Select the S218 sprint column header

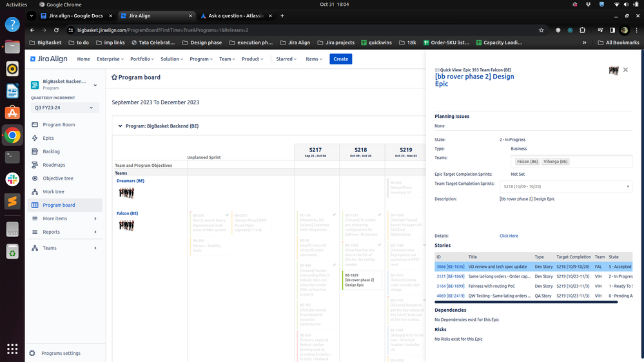click(x=360, y=152)
